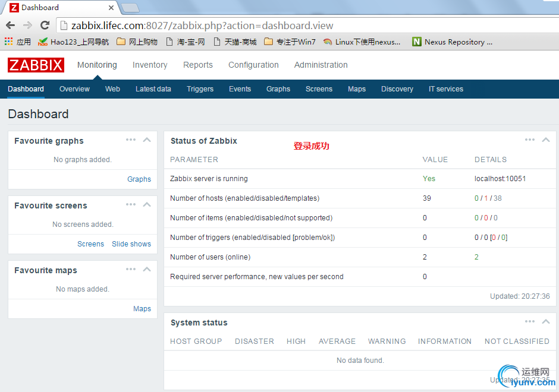Switch to the Screens submenu tab
559x392 pixels.
coord(319,89)
